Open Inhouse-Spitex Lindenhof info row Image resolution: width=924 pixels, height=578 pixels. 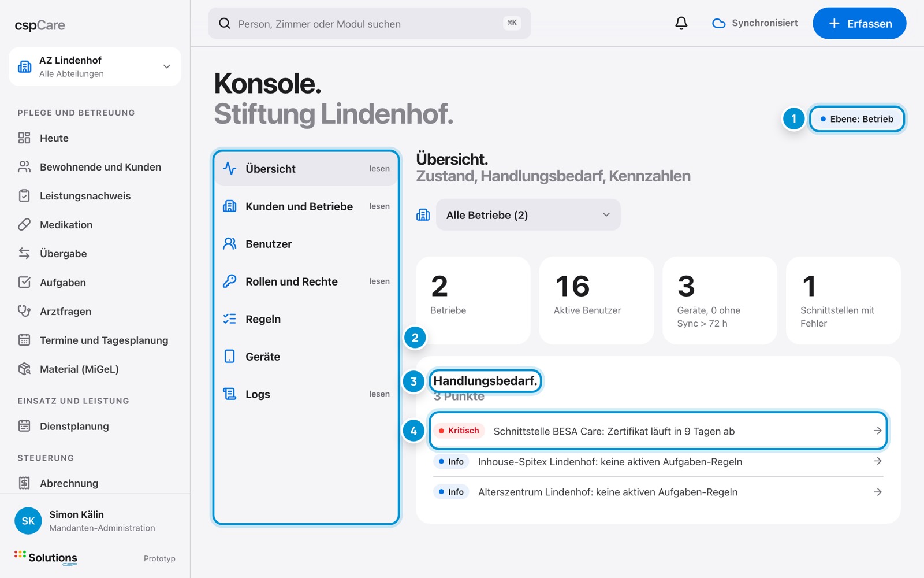point(658,461)
